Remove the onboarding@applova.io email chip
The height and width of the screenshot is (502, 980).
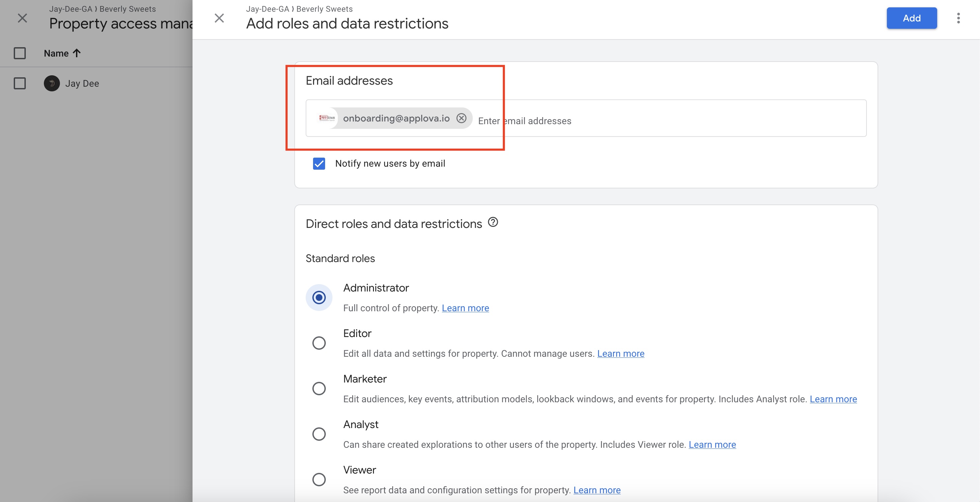coord(461,118)
